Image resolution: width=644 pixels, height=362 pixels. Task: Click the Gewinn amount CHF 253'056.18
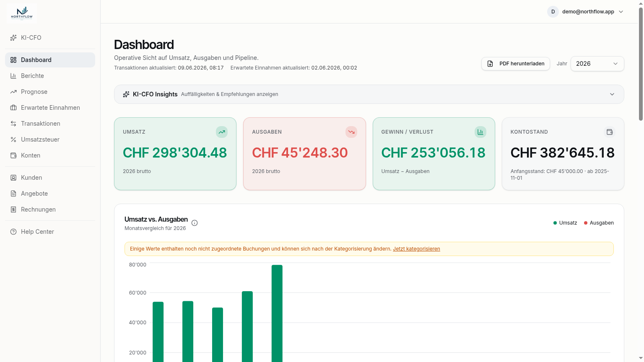coord(433,153)
